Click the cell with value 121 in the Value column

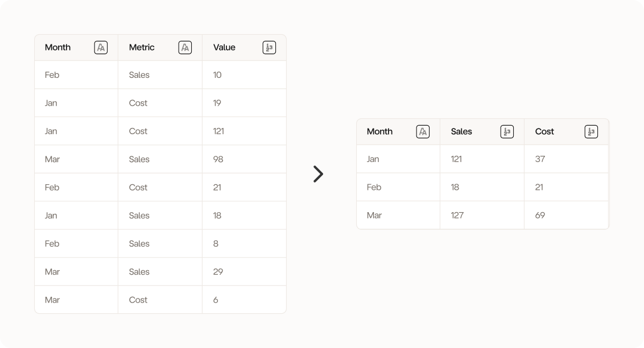pyautogui.click(x=218, y=131)
